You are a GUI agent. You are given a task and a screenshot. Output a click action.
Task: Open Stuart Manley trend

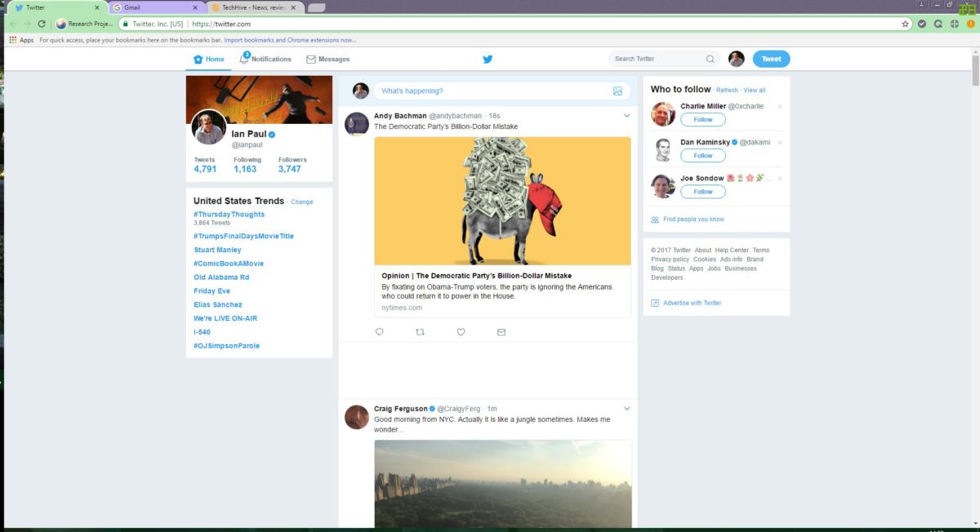(217, 250)
